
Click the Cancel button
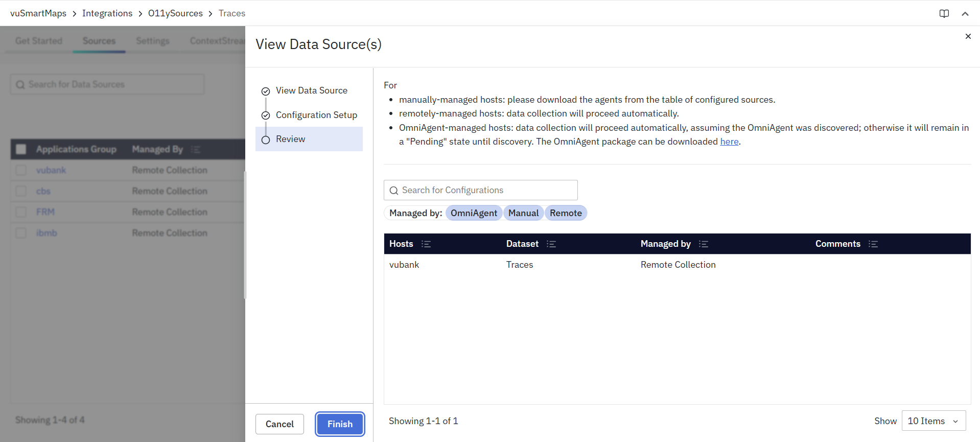click(279, 424)
